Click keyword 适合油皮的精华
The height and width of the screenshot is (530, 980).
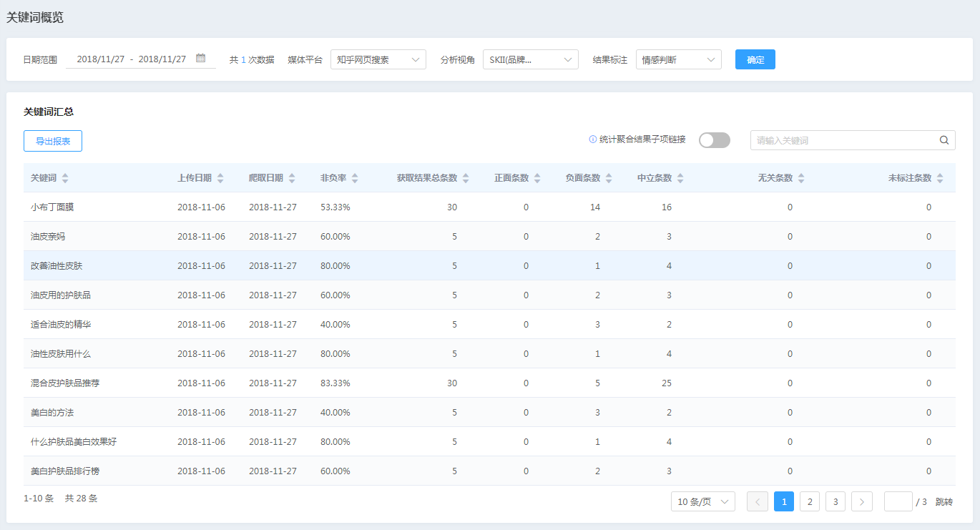61,325
